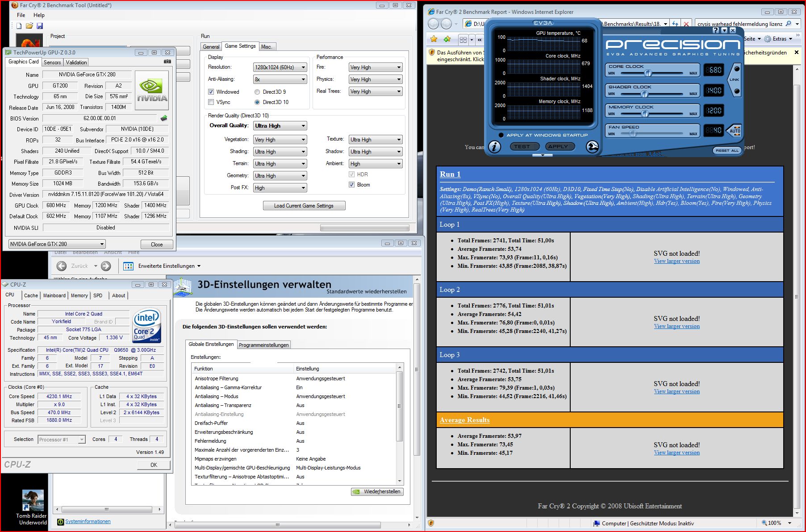This screenshot has width=806, height=532.
Task: Enable the VSync checkbox
Action: click(x=211, y=102)
